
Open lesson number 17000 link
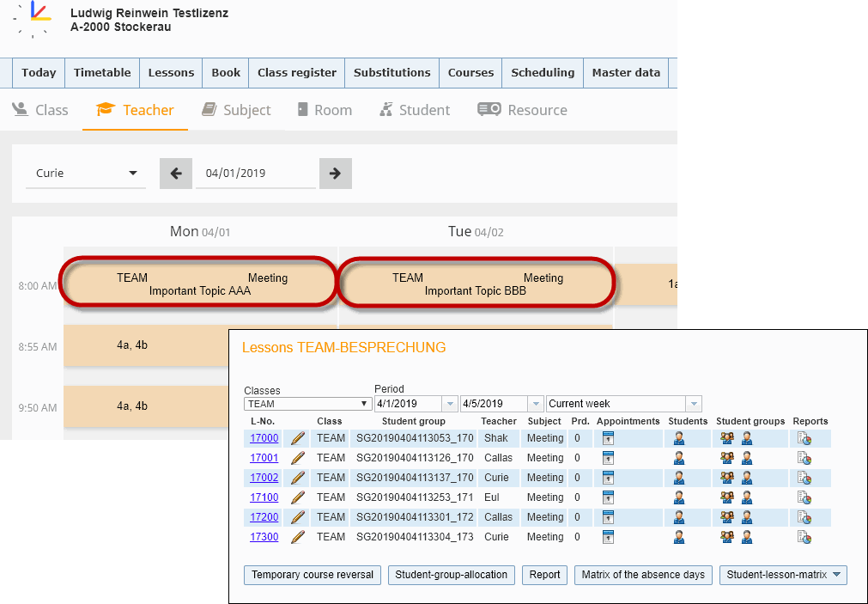pos(264,438)
